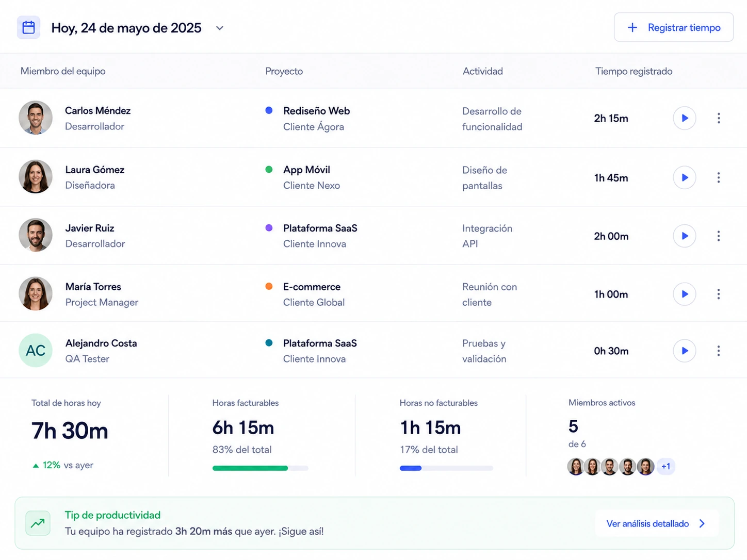This screenshot has height=560, width=747.
Task: Click the 0h 30m time entry
Action: click(x=611, y=351)
